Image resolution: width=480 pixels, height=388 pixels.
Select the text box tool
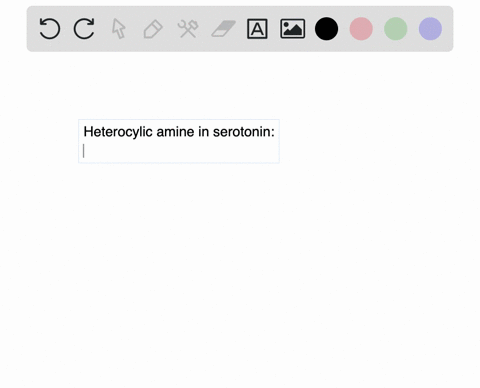click(x=257, y=29)
